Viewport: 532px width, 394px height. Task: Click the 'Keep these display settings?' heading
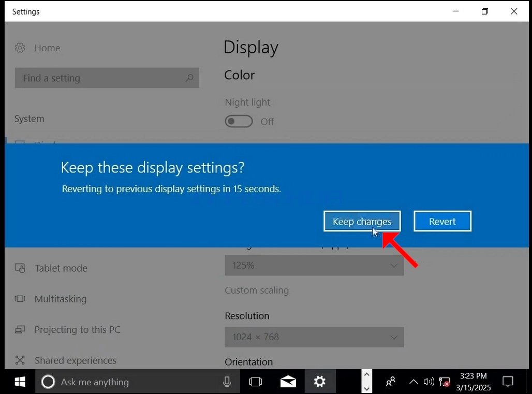click(x=153, y=168)
